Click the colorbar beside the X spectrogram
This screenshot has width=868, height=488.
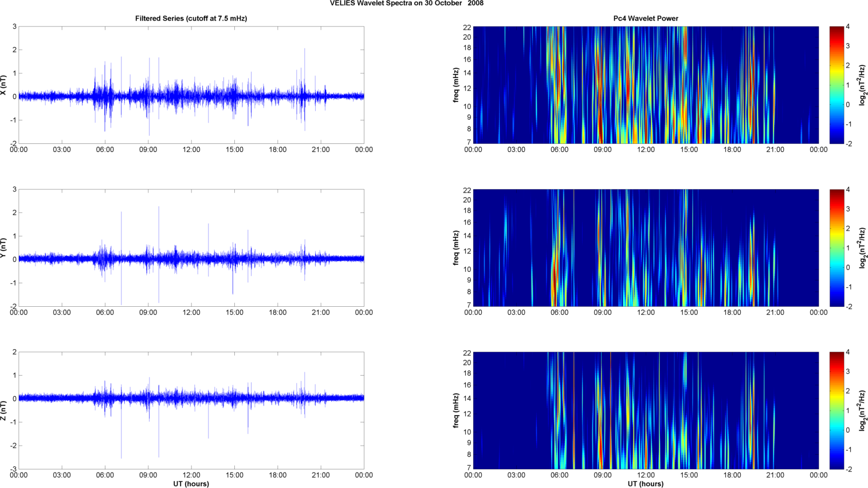836,85
